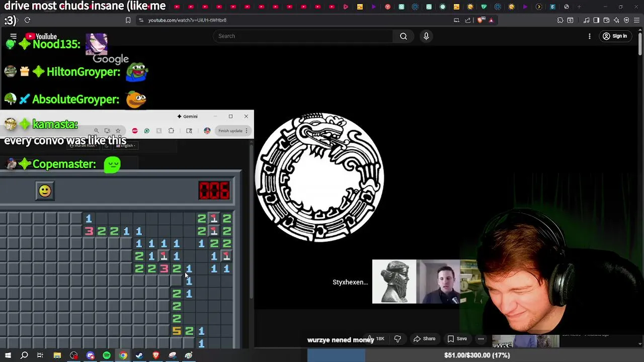Click the YouTube logo home link
This screenshot has width=644, height=362.
[x=41, y=36]
